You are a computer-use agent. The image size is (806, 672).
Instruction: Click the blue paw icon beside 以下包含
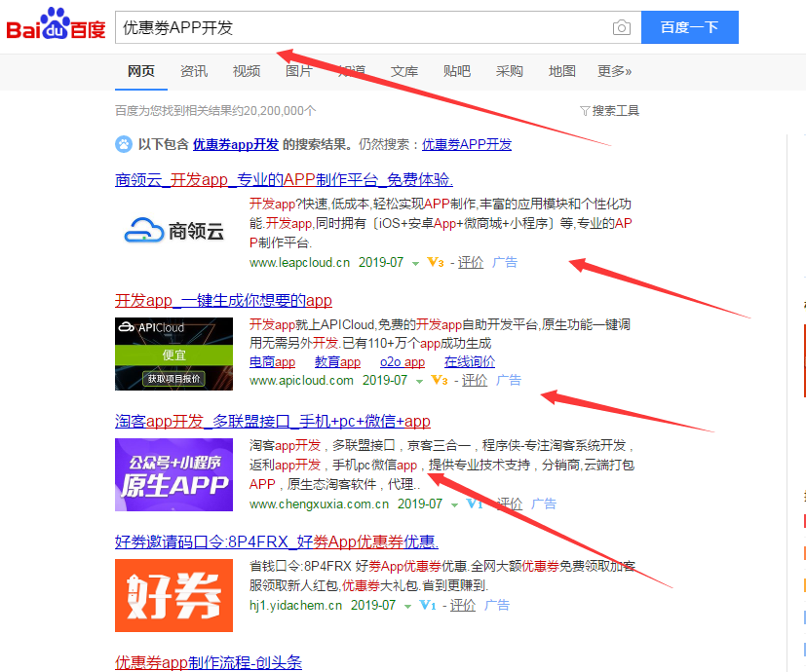coord(124,144)
